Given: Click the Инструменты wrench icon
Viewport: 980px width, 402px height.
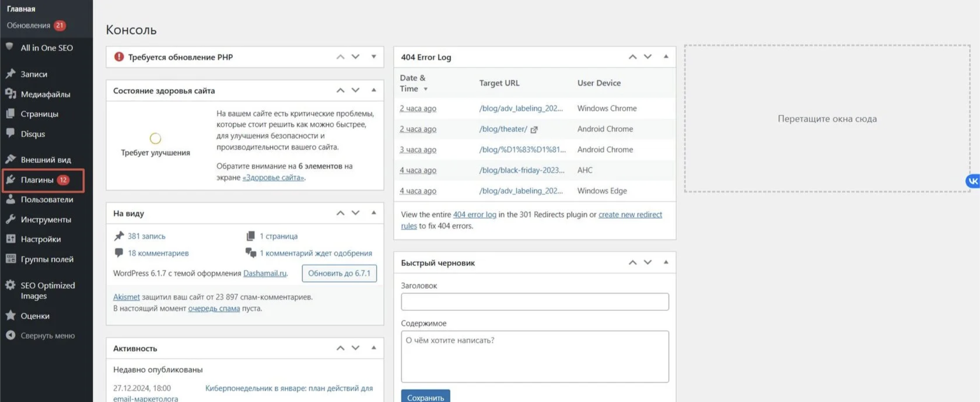Looking at the screenshot, I should tap(11, 219).
